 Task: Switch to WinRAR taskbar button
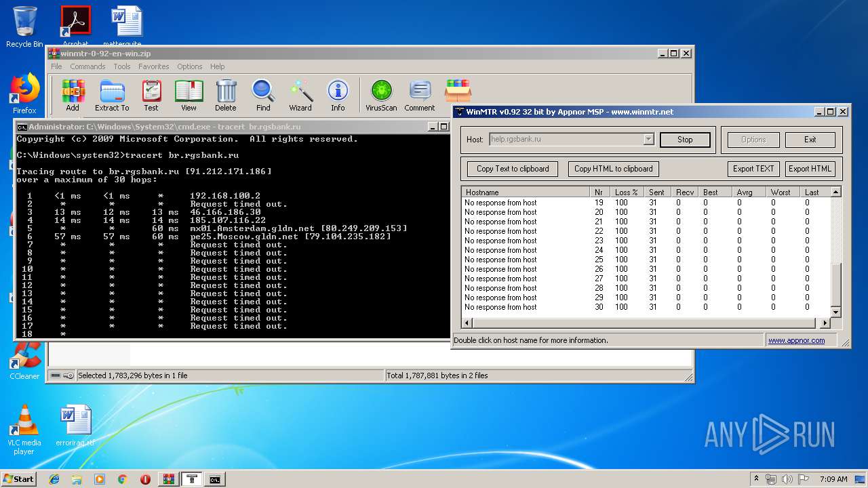168,479
